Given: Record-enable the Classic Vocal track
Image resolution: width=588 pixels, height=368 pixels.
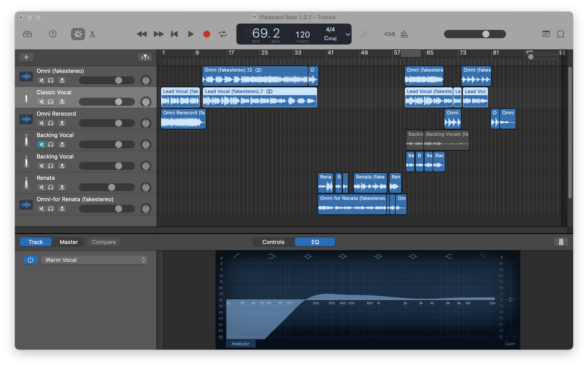Looking at the screenshot, I should 62,102.
